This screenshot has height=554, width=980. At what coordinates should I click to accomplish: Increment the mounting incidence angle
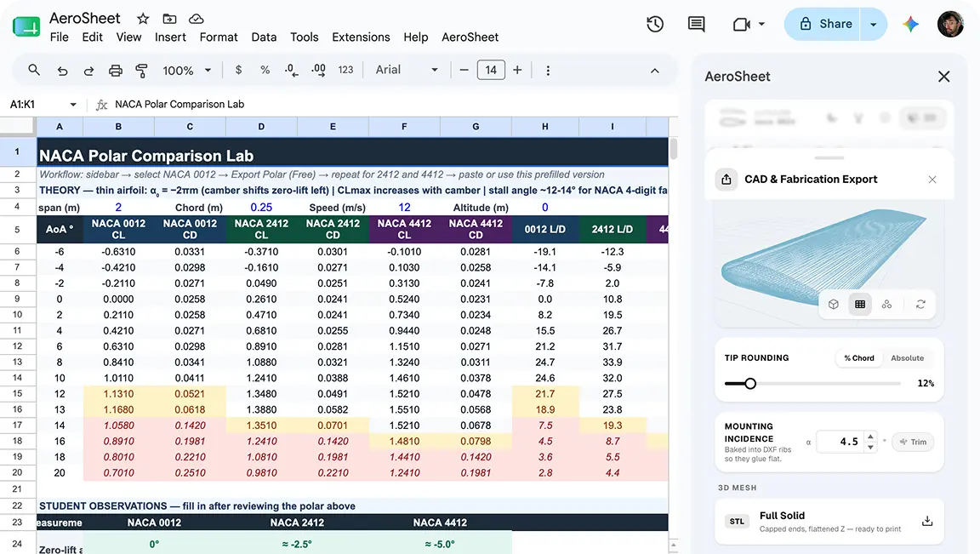(870, 437)
